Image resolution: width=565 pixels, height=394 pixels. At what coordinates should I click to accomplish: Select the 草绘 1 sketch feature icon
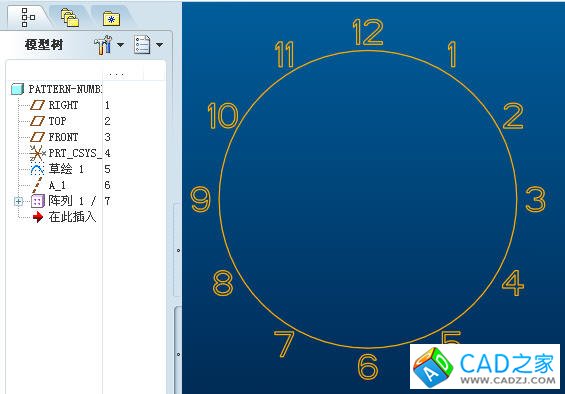click(37, 169)
